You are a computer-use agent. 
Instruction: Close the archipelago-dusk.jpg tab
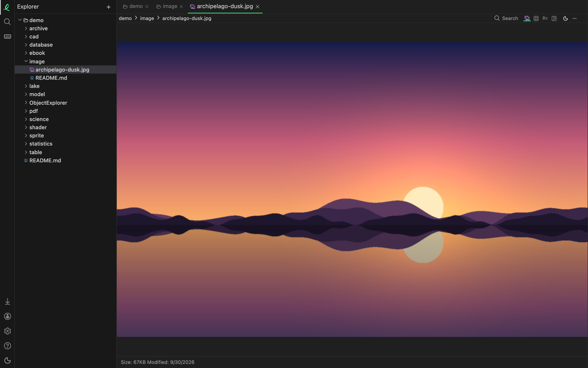257,7
